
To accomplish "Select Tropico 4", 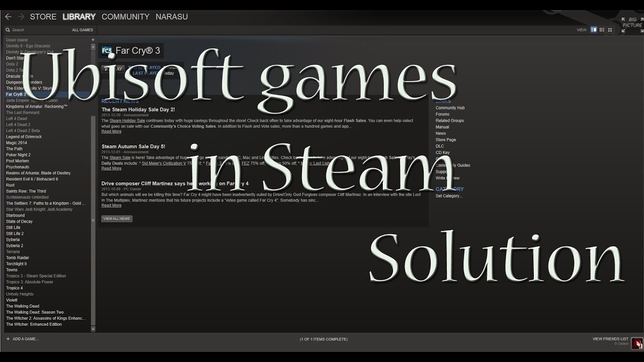I will (14, 288).
